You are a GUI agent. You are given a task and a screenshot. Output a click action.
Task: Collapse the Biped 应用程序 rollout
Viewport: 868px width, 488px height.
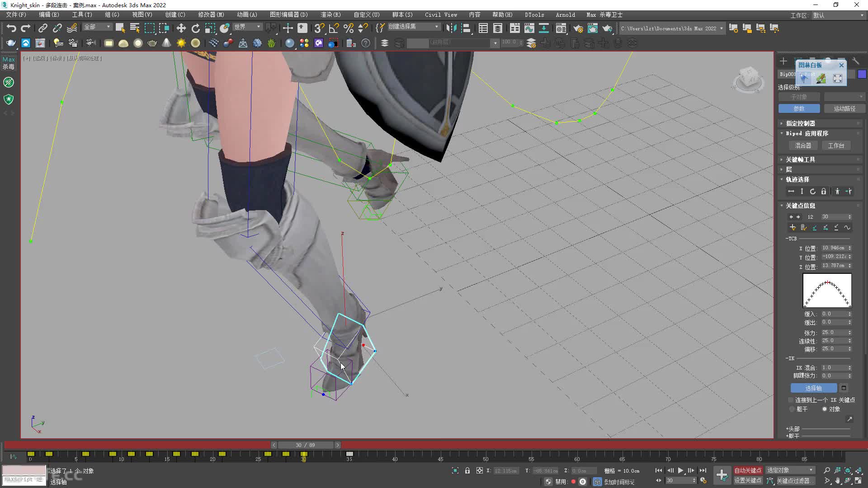click(821, 133)
